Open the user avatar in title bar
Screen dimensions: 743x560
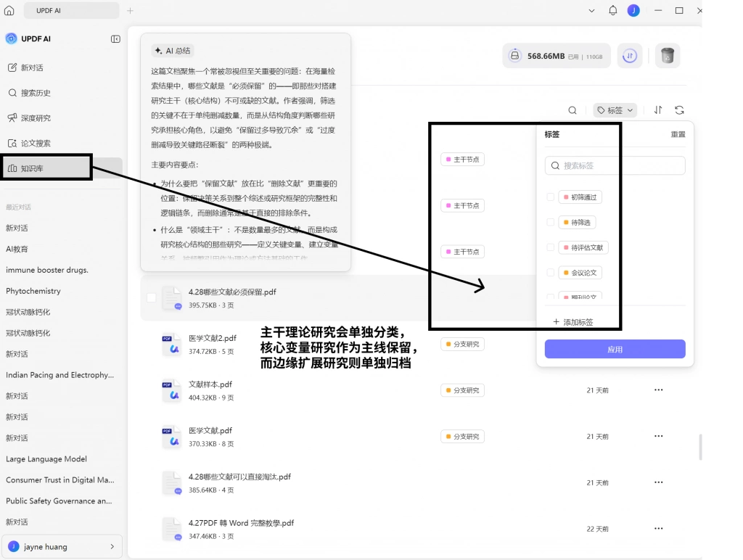coord(633,10)
